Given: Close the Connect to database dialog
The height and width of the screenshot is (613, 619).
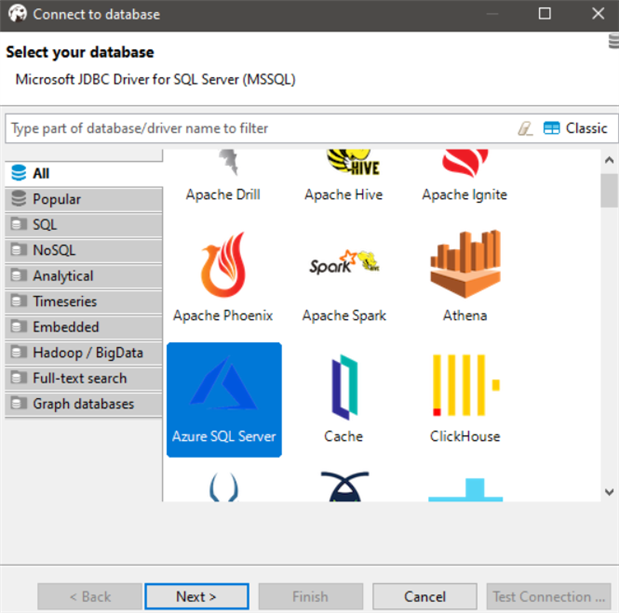Looking at the screenshot, I should point(598,14).
